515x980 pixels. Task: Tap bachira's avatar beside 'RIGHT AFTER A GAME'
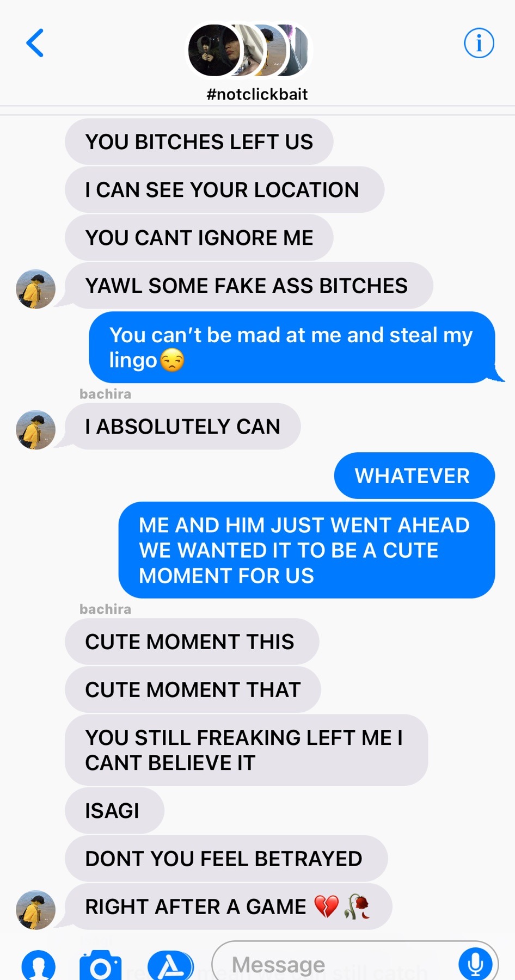pyautogui.click(x=35, y=909)
